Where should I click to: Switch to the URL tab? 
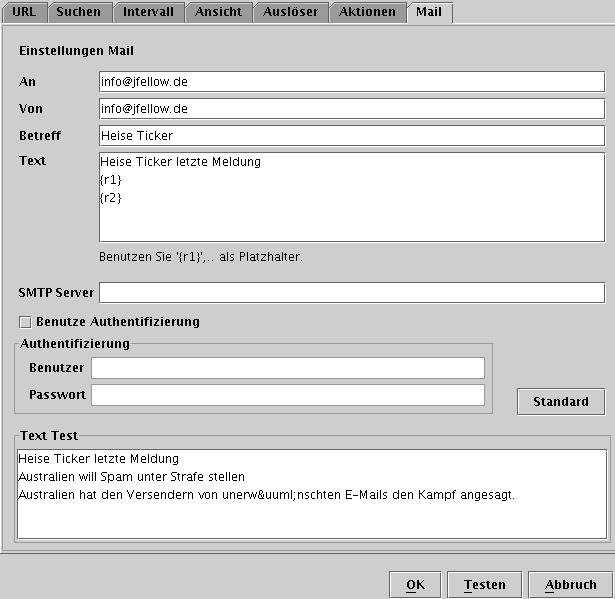click(24, 12)
